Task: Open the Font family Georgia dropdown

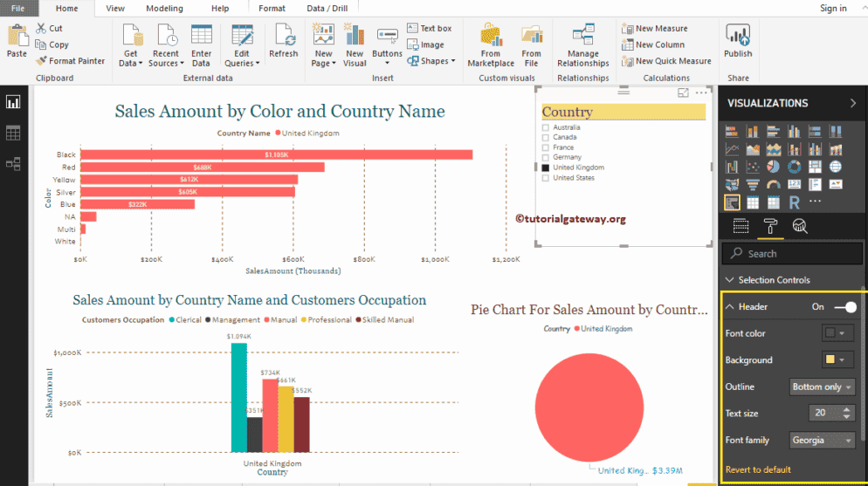Action: pyautogui.click(x=823, y=441)
